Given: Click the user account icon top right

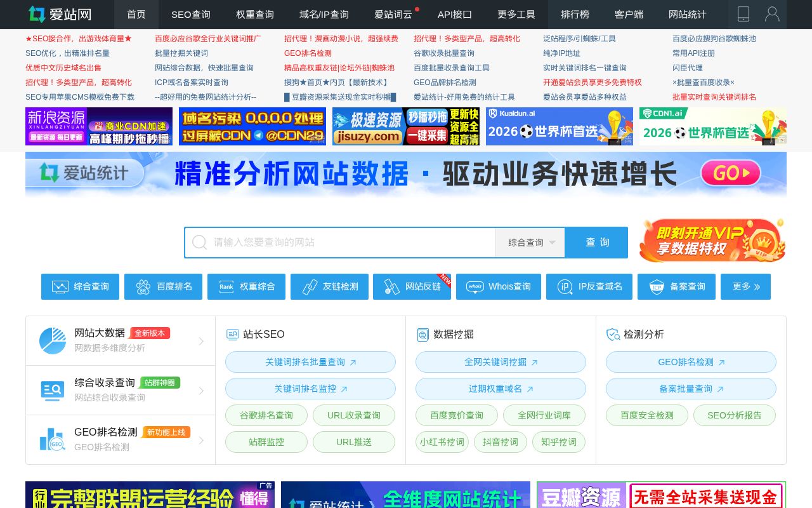Looking at the screenshot, I should click(x=772, y=14).
